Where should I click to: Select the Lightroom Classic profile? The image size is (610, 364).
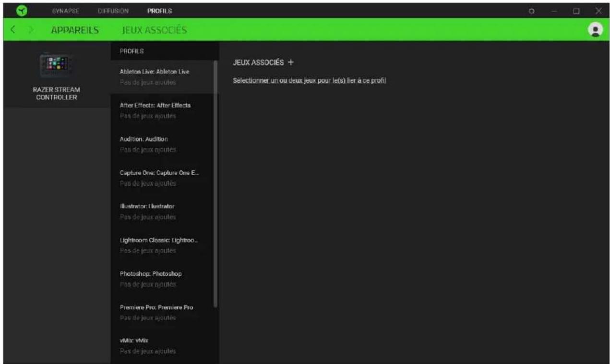(x=163, y=245)
